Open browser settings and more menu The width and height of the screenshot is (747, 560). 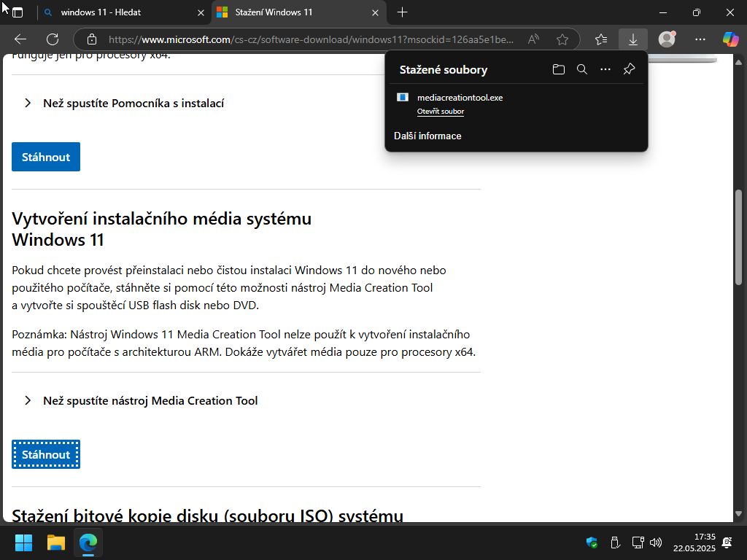coord(700,39)
